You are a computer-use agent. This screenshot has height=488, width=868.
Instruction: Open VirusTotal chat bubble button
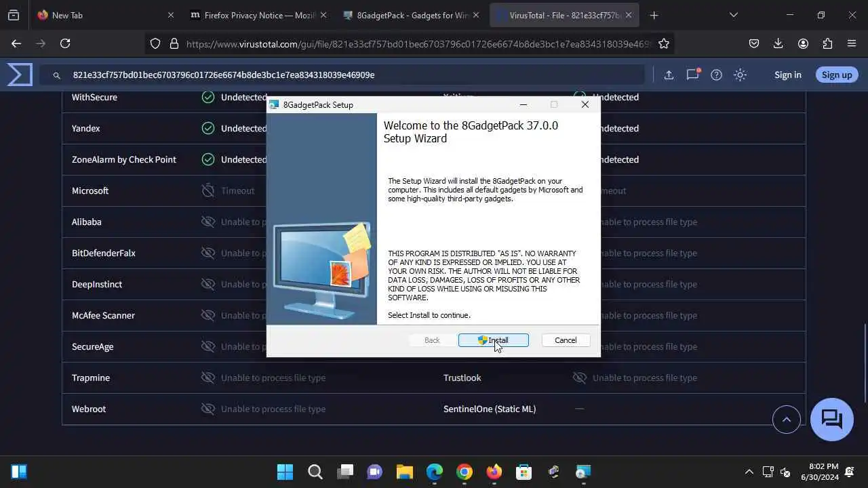[x=831, y=420]
